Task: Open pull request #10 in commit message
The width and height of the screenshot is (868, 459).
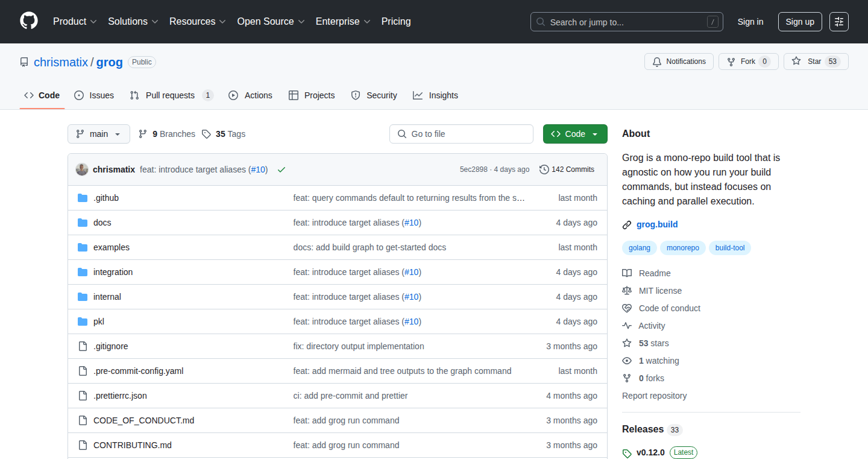Action: 259,169
